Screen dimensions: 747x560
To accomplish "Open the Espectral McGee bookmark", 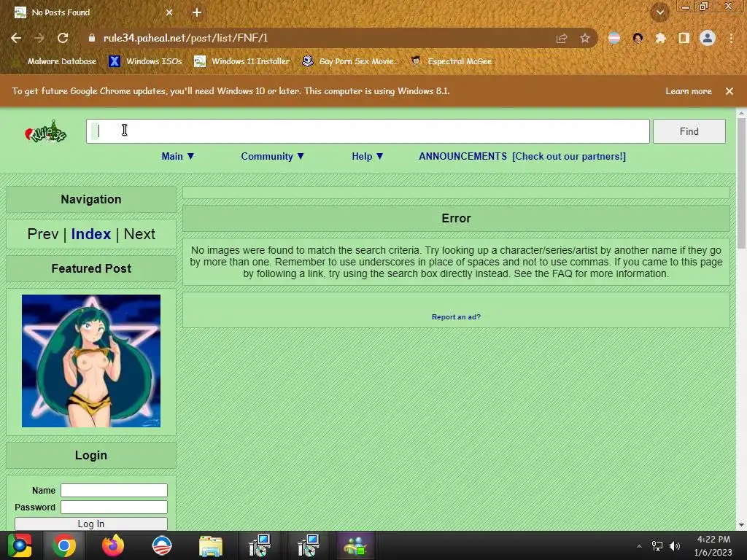I will tap(452, 61).
